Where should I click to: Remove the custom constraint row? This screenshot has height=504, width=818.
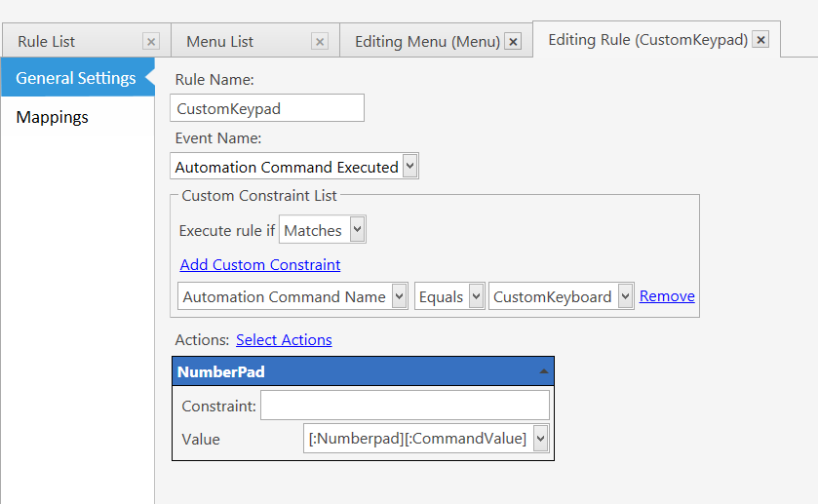[x=667, y=295]
